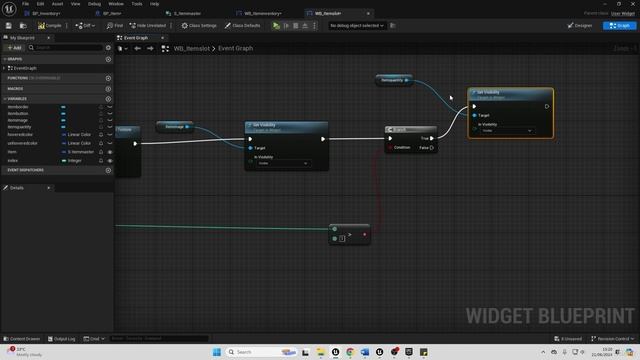
Task: Open Chrome from the taskbar
Action: point(350,352)
